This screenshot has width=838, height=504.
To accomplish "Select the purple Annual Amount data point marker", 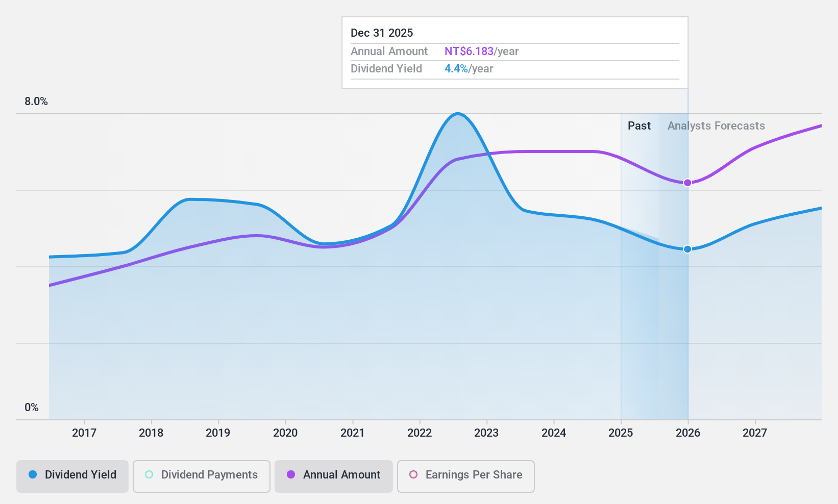I will [687, 183].
